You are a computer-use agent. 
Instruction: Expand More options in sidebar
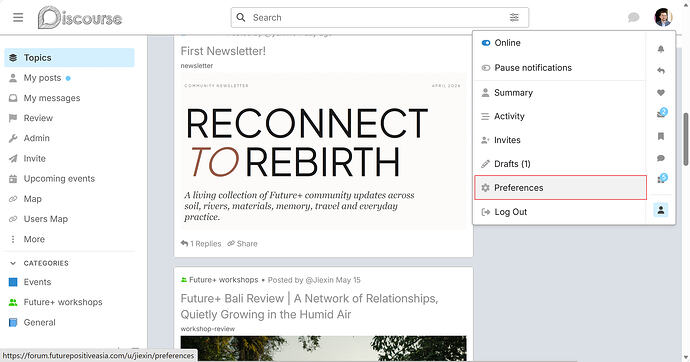[70, 239]
